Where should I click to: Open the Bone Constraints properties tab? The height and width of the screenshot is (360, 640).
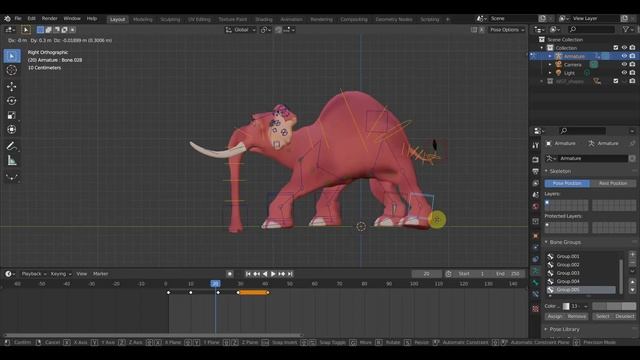(x=536, y=294)
